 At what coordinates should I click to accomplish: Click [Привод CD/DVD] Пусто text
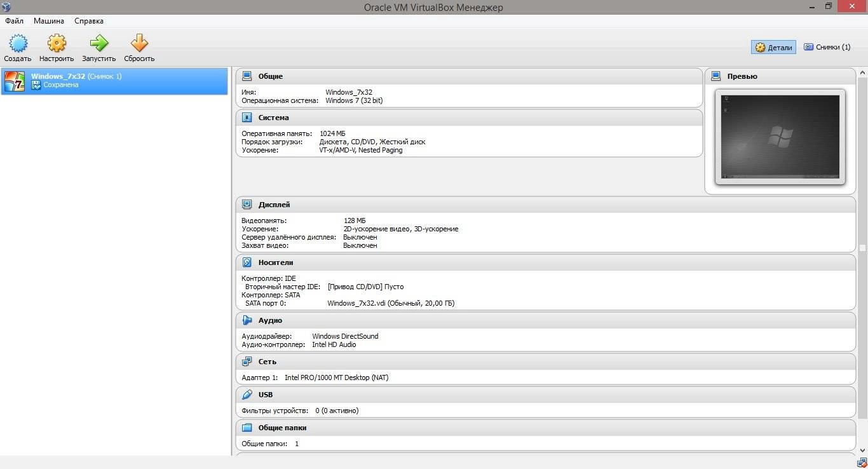(365, 287)
